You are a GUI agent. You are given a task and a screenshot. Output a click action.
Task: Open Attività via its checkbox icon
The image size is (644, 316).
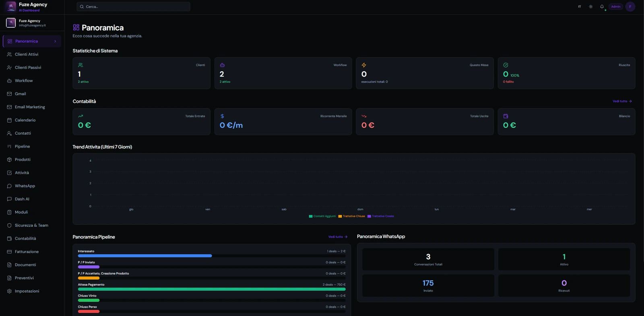9,173
